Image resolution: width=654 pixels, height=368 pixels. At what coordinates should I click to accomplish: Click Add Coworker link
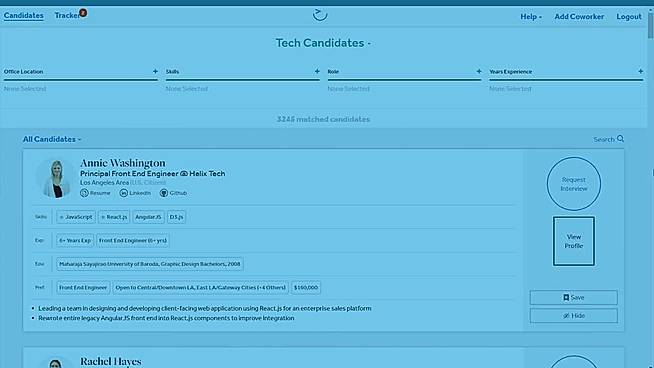pyautogui.click(x=579, y=17)
